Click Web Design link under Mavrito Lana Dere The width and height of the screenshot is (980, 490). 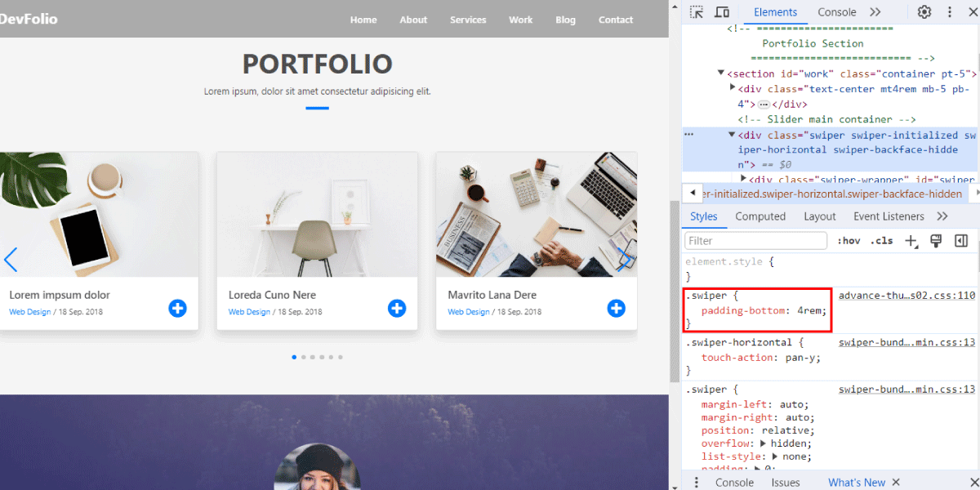point(469,312)
